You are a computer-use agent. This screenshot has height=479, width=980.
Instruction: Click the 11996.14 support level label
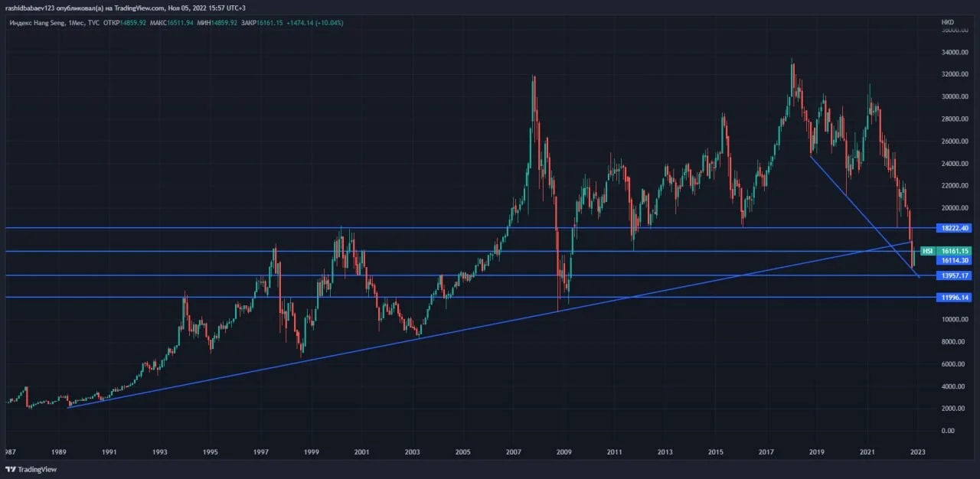click(x=954, y=298)
